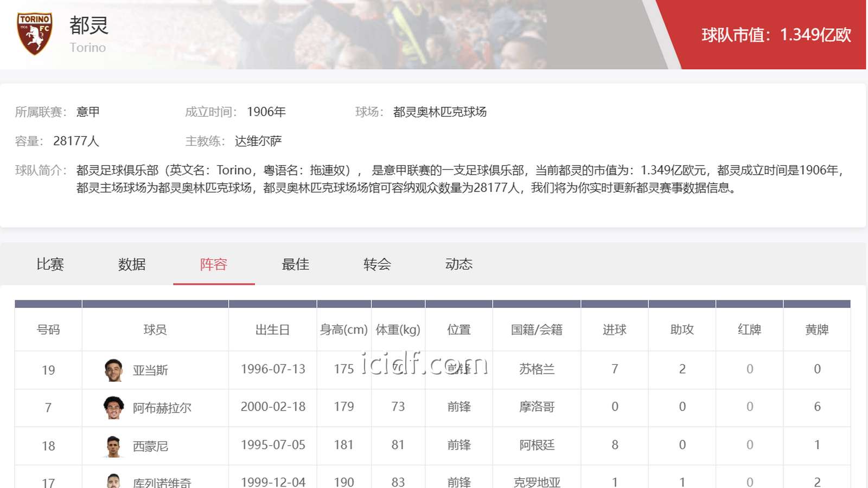This screenshot has height=488, width=868.
Task: Click jersey number 19
Action: click(x=48, y=370)
